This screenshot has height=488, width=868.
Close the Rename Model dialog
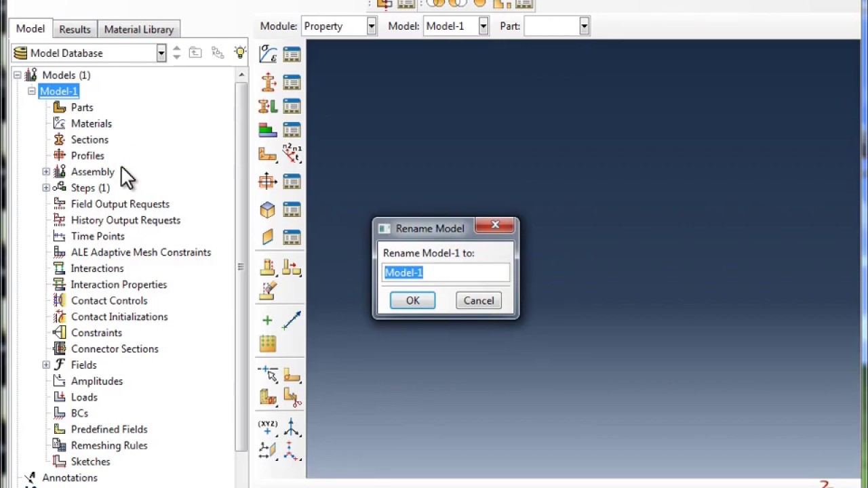click(495, 225)
